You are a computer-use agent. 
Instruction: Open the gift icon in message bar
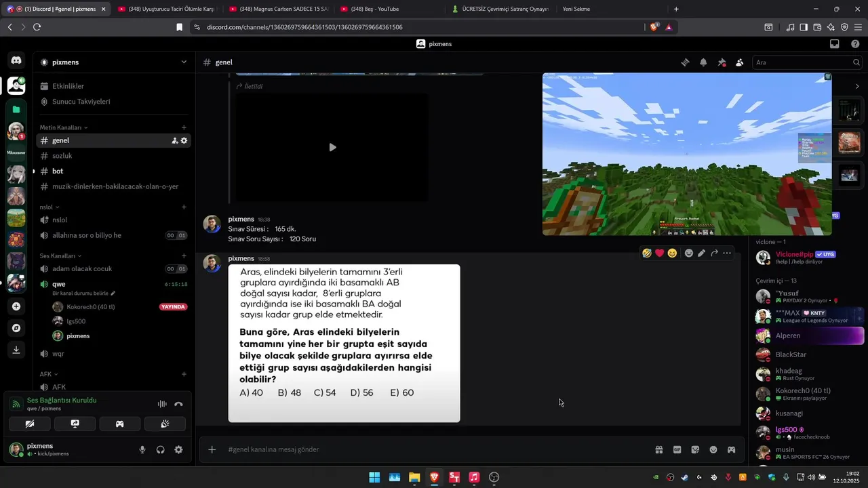(x=658, y=449)
